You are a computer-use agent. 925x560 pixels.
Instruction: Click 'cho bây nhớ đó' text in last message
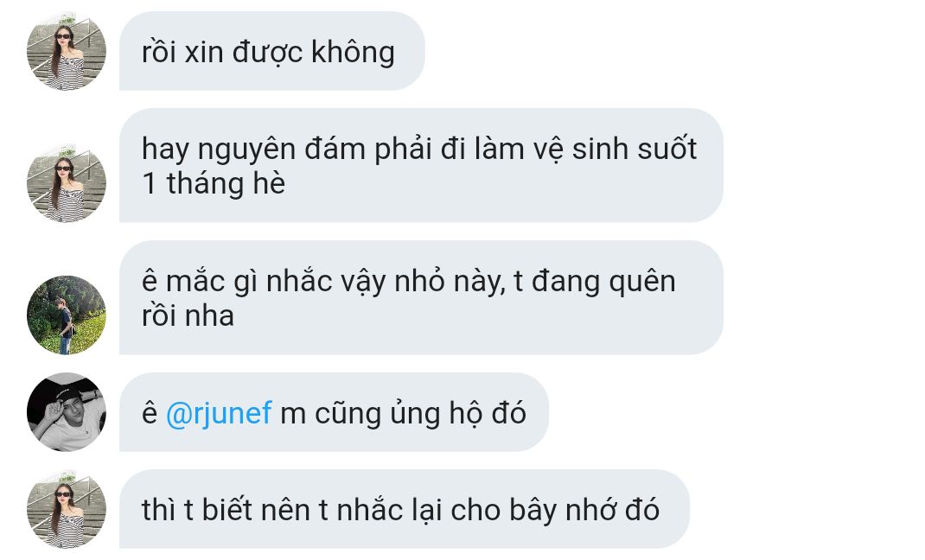pos(554,509)
